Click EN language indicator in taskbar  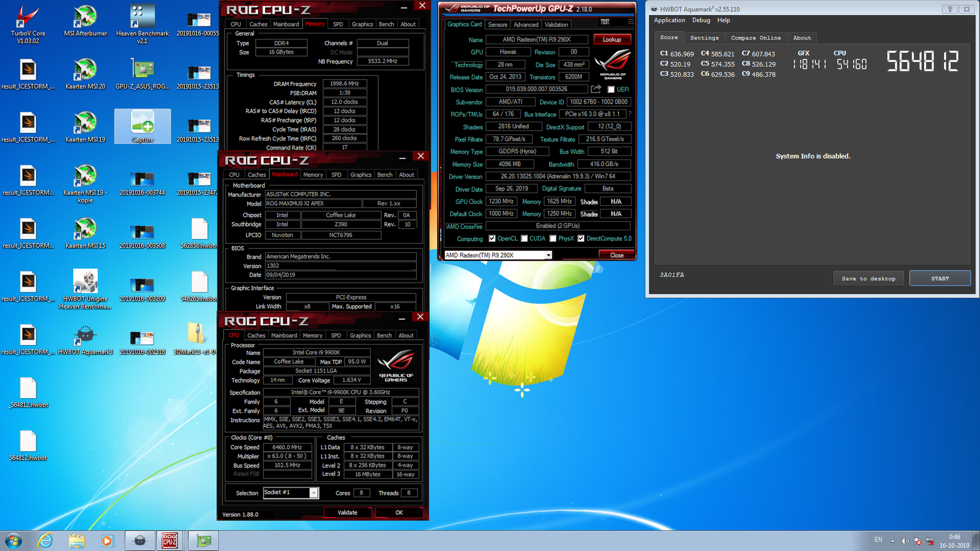tap(878, 539)
